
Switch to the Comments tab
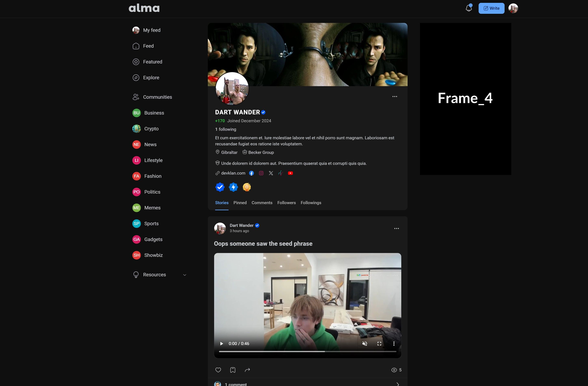point(262,203)
